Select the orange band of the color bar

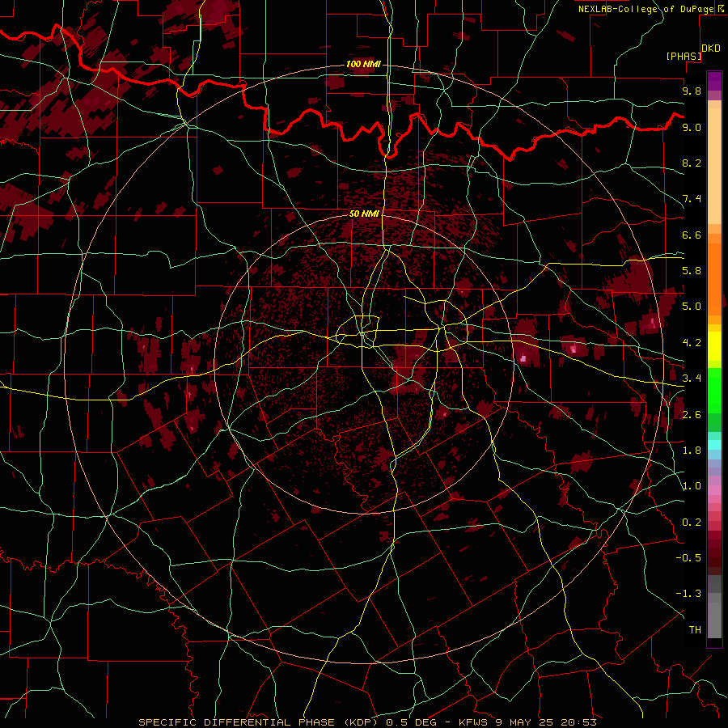(x=714, y=275)
